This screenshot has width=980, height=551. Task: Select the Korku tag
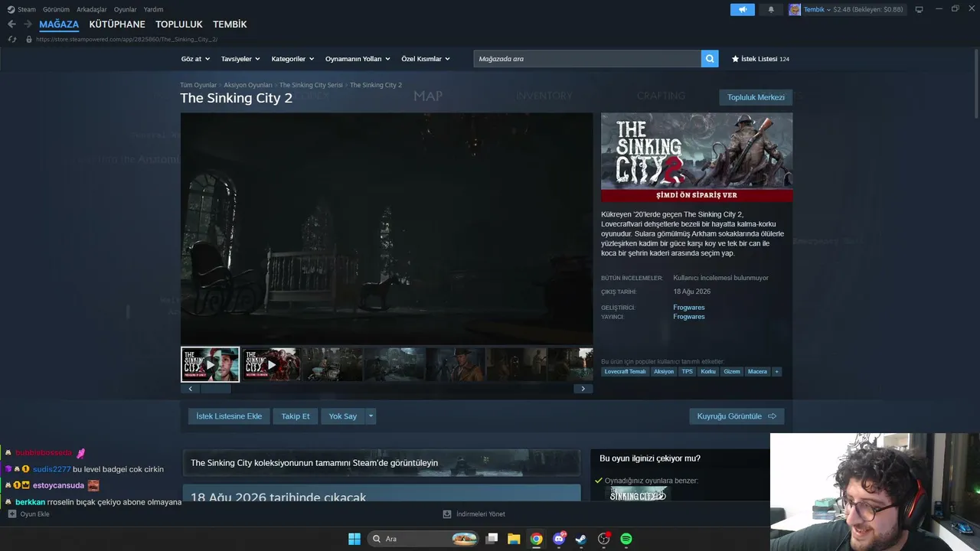click(708, 372)
